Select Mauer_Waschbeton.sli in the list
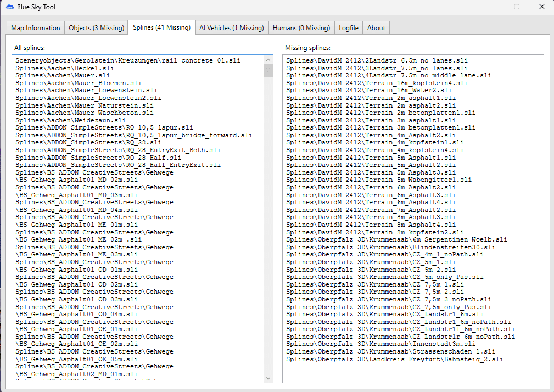The height and width of the screenshot is (392, 554). coord(85,113)
